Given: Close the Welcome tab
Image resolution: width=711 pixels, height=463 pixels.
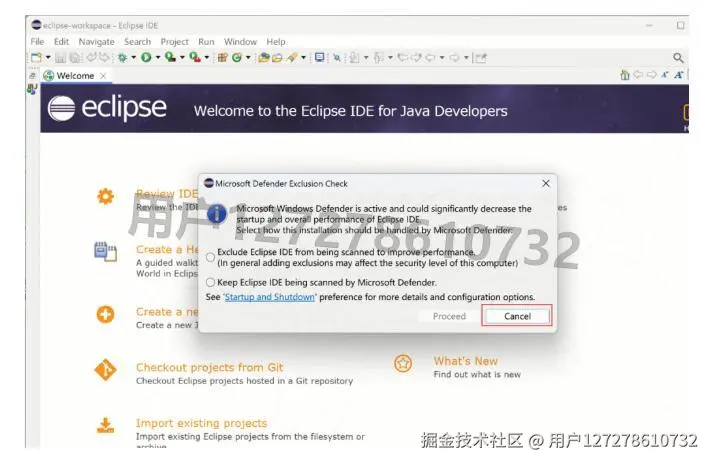Looking at the screenshot, I should (103, 76).
